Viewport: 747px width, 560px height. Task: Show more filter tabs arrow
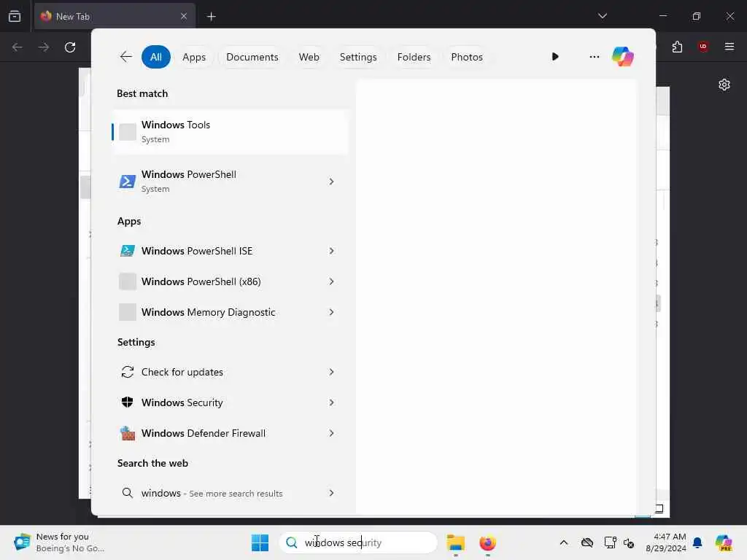click(x=555, y=57)
